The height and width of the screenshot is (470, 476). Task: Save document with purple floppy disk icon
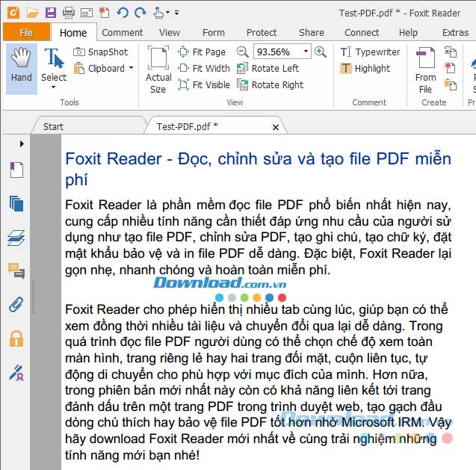(x=51, y=13)
